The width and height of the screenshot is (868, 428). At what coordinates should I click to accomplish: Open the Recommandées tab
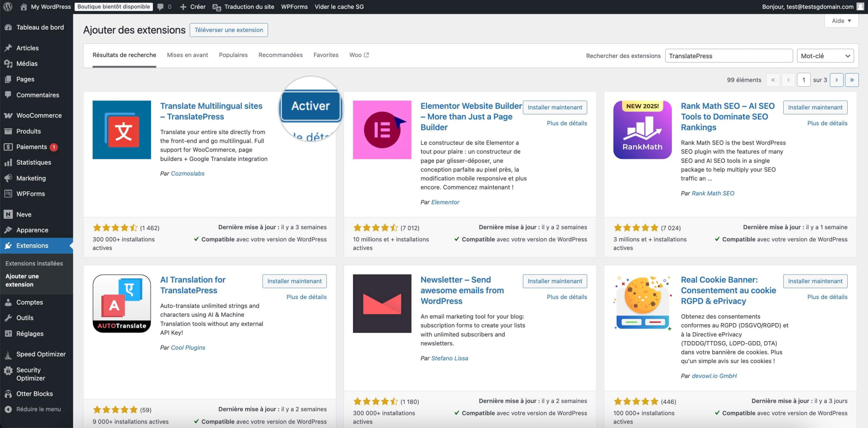pyautogui.click(x=280, y=55)
